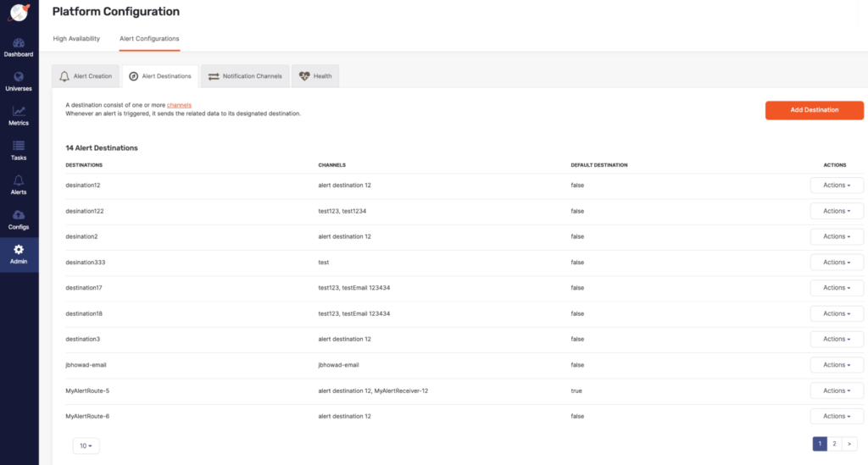Screen dimensions: 868x465
Task: Click the destination name desination122
Action: click(84, 211)
